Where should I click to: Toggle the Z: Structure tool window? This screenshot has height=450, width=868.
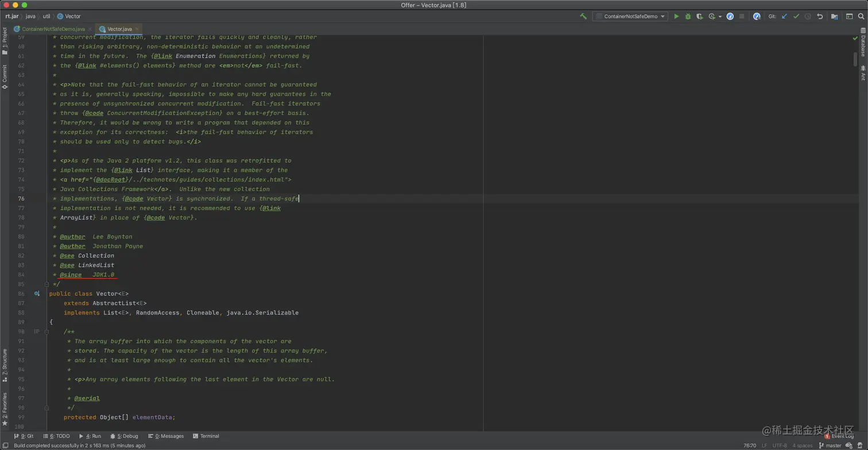coord(5,366)
